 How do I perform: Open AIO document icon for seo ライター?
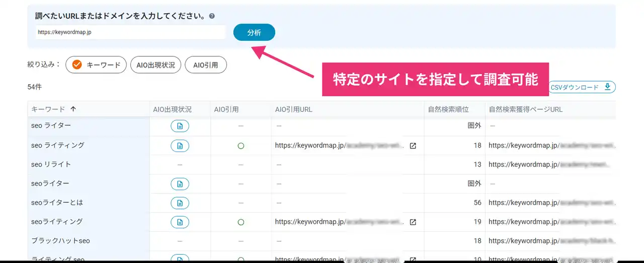180,126
